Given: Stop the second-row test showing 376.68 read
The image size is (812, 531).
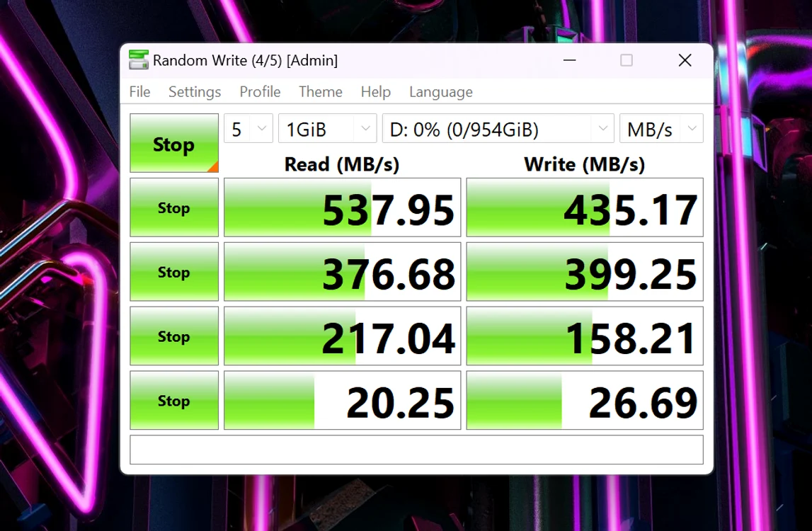Looking at the screenshot, I should [x=174, y=271].
